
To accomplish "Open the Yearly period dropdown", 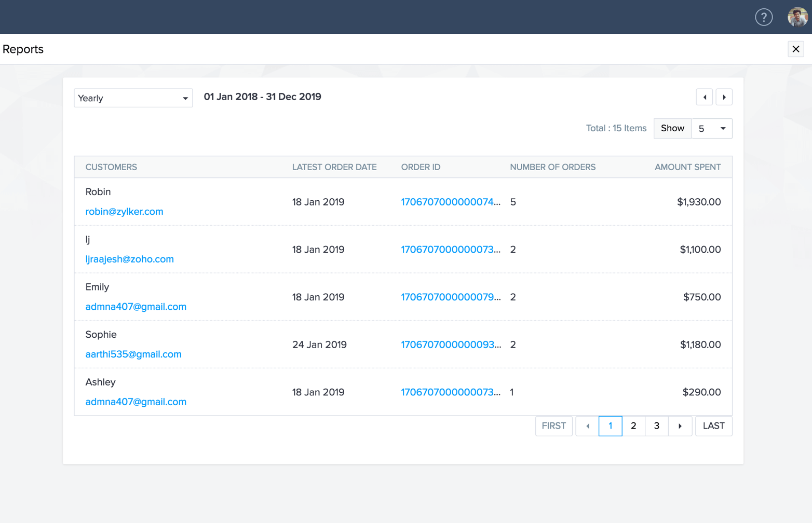I will point(133,98).
